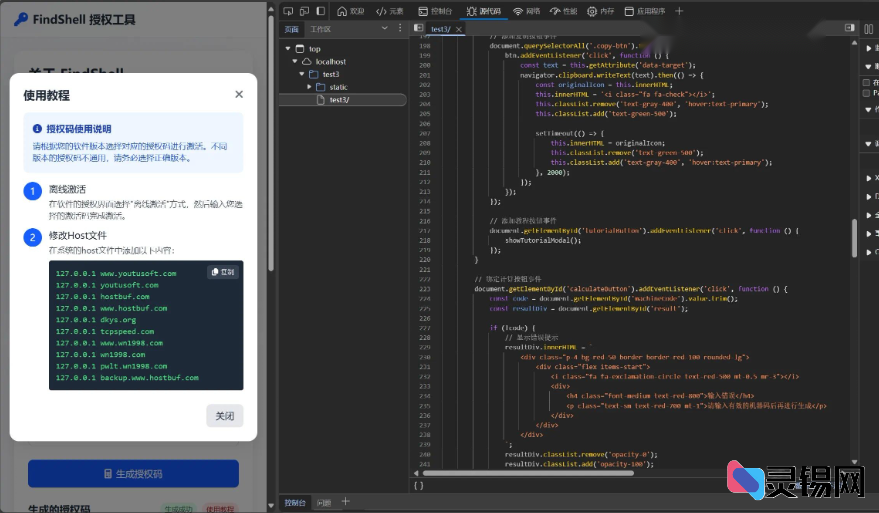Click the plus icon to add DevTools tab

(680, 11)
